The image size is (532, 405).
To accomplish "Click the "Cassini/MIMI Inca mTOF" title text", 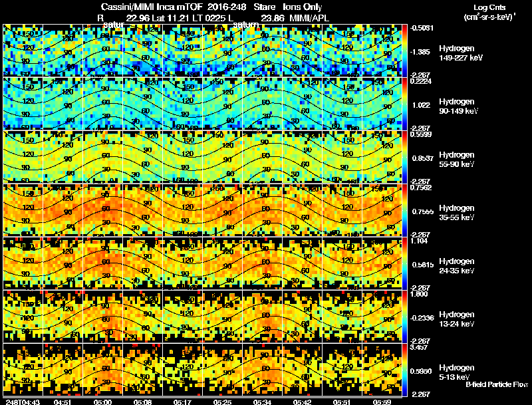I will (x=152, y=7).
